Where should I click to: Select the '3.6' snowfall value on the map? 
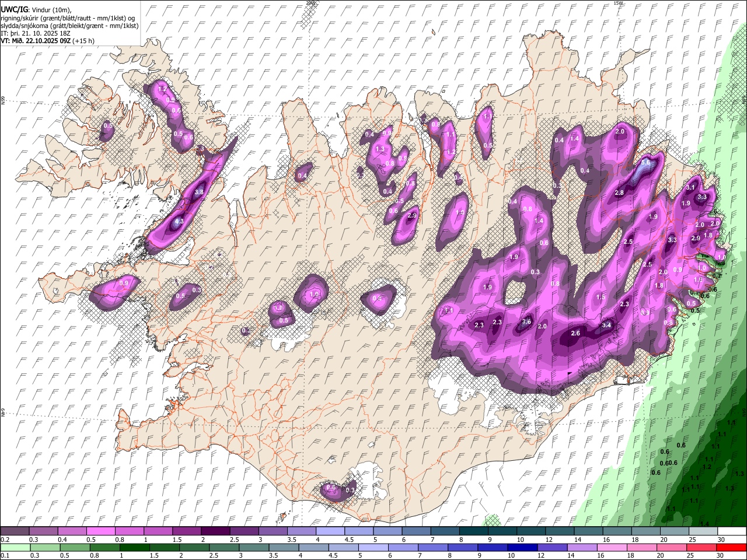[x=526, y=322]
